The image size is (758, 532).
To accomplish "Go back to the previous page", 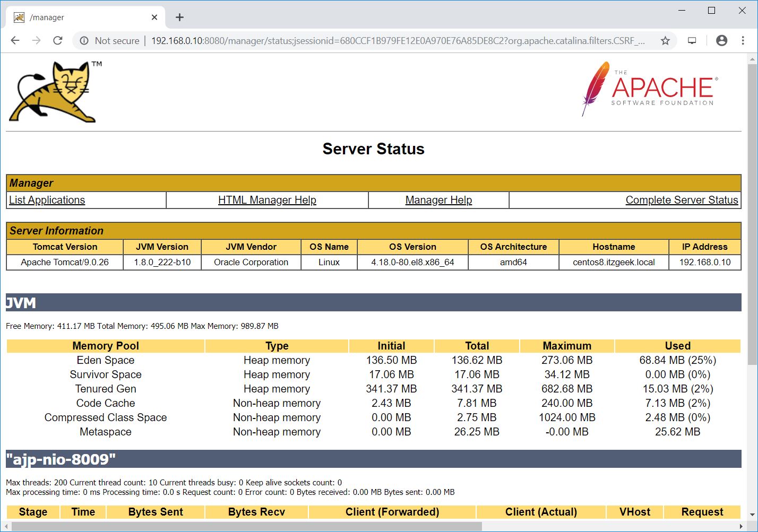I will [15, 40].
